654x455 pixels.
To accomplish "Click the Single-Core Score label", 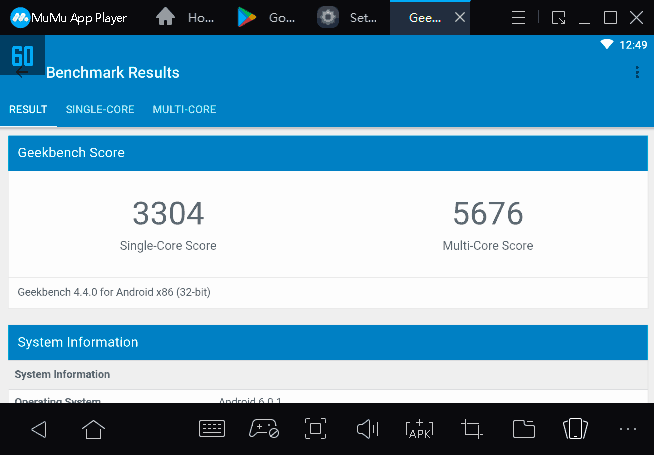I will click(168, 246).
